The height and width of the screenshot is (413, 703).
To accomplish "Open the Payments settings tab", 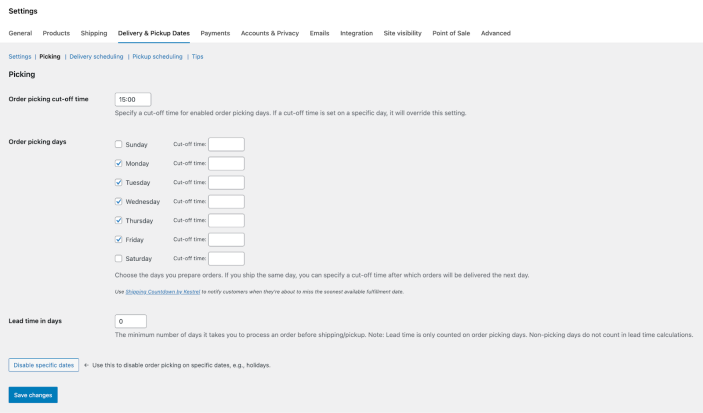I will coord(215,33).
